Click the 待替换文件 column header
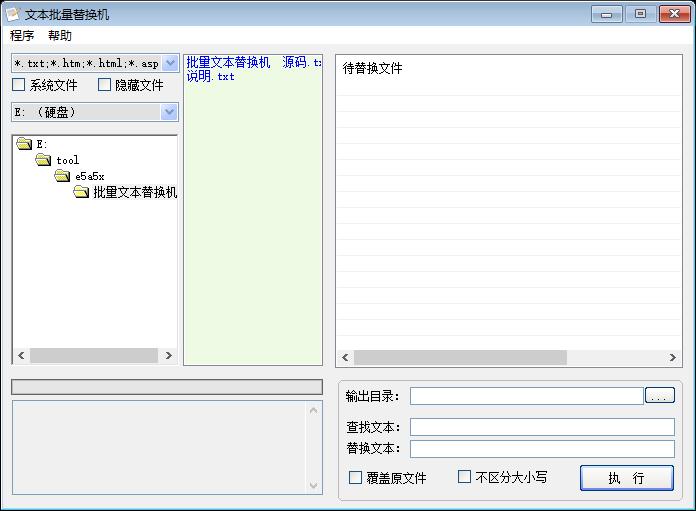Image resolution: width=696 pixels, height=511 pixels. tap(372, 68)
